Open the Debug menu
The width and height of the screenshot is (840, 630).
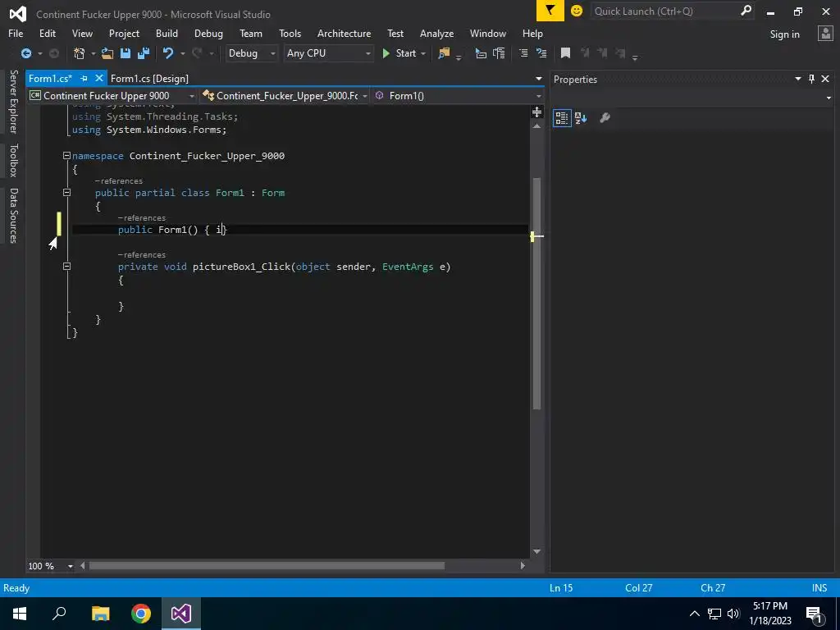click(x=208, y=33)
